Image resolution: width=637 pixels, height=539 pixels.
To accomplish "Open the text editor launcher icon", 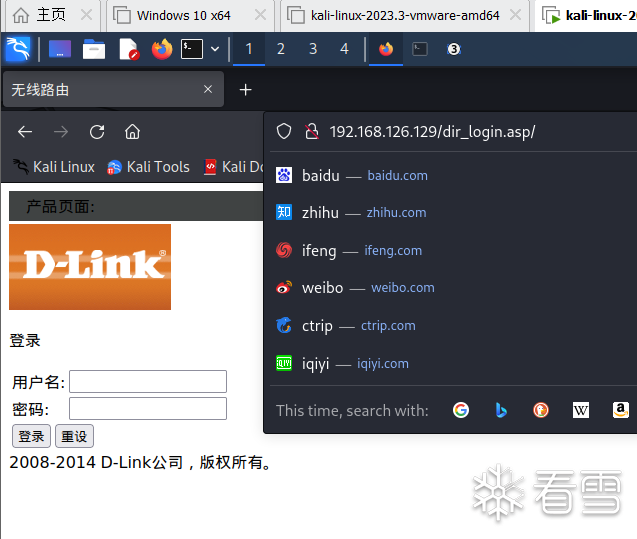I will click(x=129, y=49).
